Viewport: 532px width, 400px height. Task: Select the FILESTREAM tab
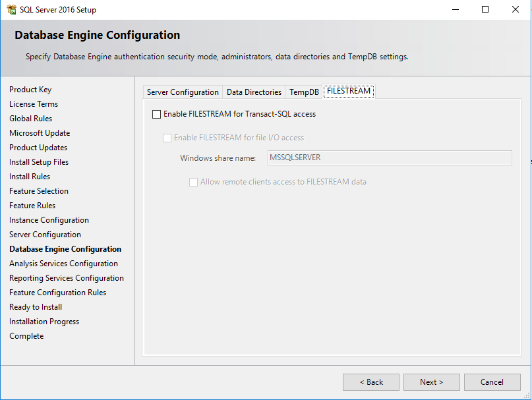tap(349, 91)
